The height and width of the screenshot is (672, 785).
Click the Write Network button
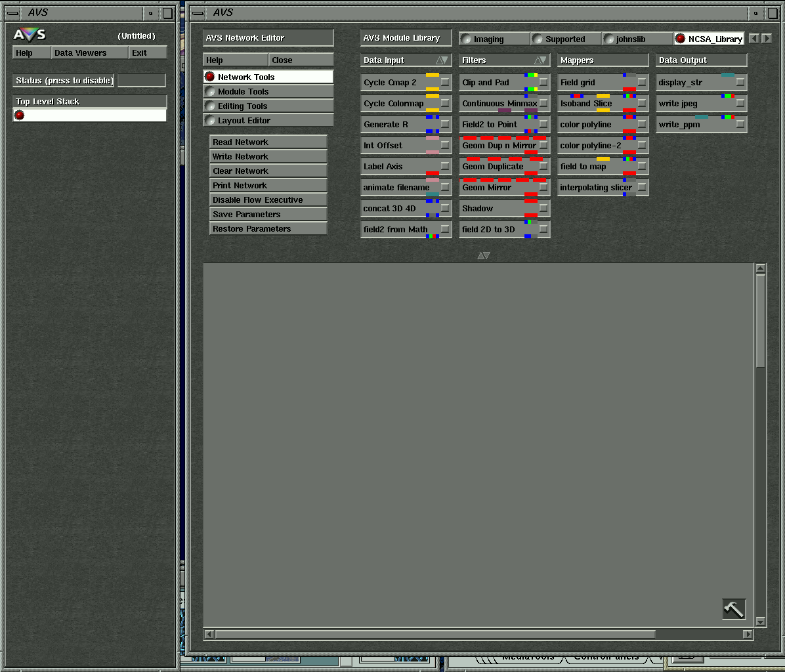click(x=268, y=156)
